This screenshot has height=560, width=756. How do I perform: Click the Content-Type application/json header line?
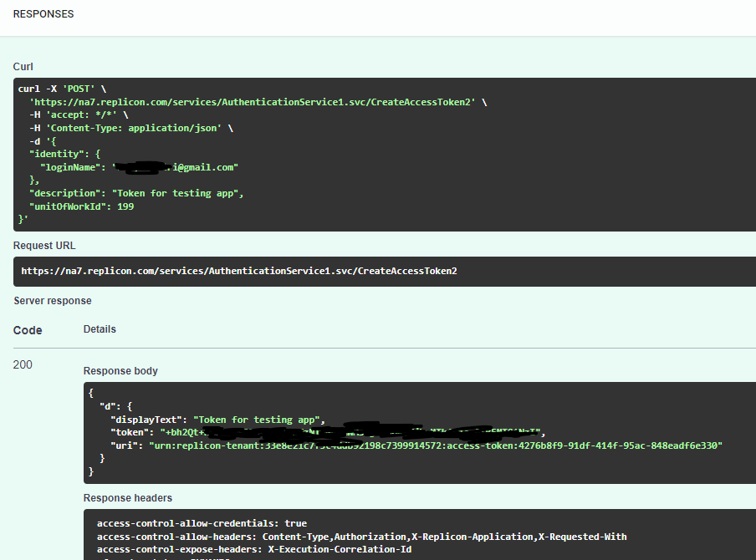click(x=131, y=128)
